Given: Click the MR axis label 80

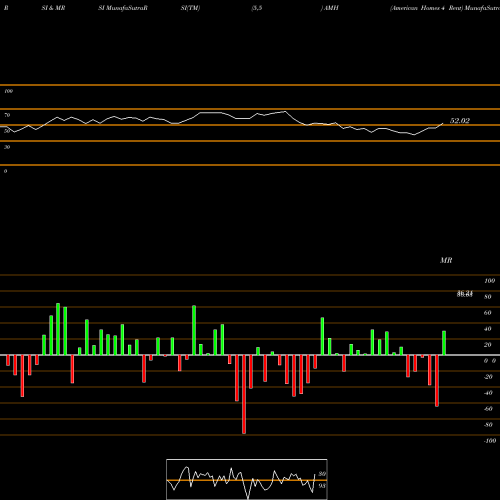Looking at the screenshot, I should [488, 297].
